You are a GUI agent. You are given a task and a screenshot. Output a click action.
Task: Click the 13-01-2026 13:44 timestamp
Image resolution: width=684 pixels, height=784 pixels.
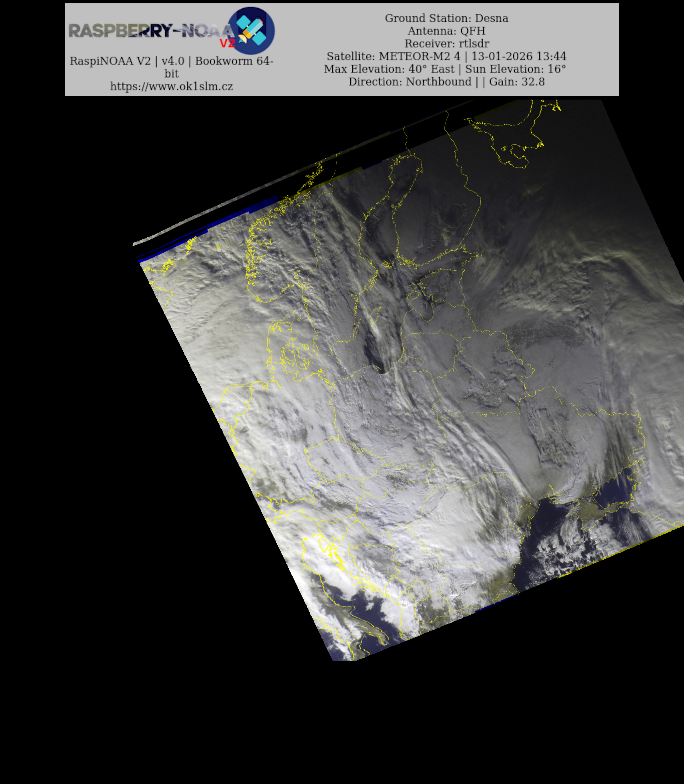click(x=518, y=56)
